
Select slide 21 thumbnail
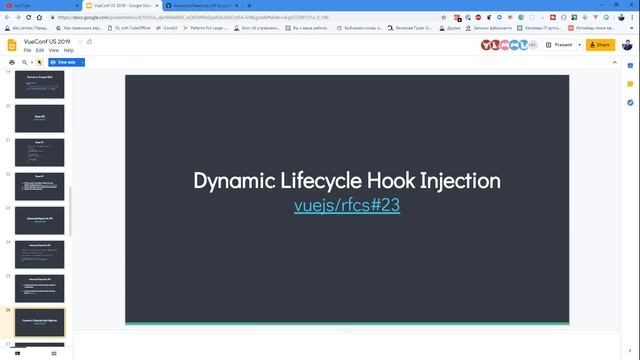click(x=40, y=153)
